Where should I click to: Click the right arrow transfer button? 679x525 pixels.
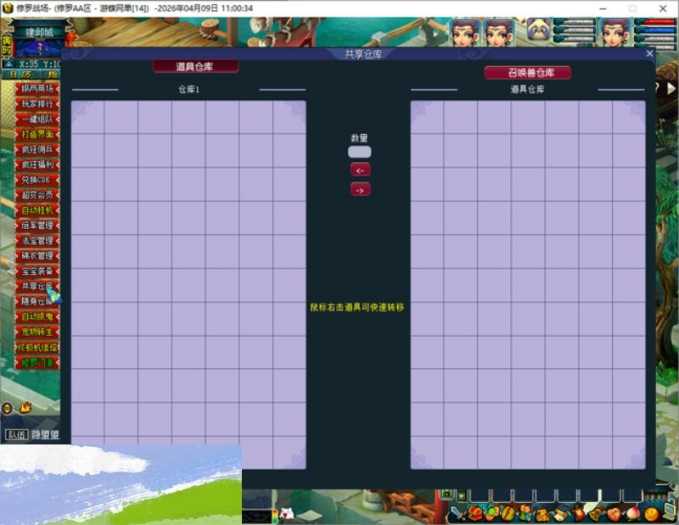tap(360, 189)
